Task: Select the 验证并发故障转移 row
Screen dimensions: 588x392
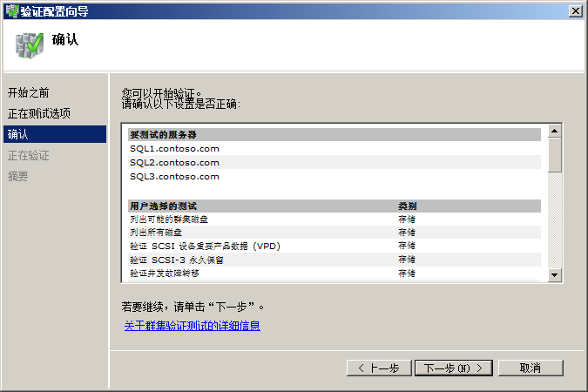Action: click(335, 273)
